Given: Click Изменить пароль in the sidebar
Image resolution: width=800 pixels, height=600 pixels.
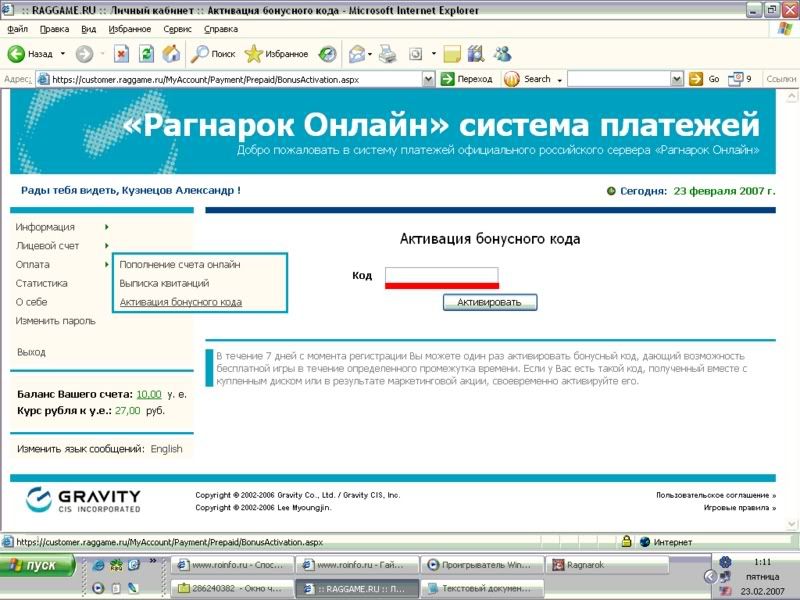Looking at the screenshot, I should [x=55, y=321].
